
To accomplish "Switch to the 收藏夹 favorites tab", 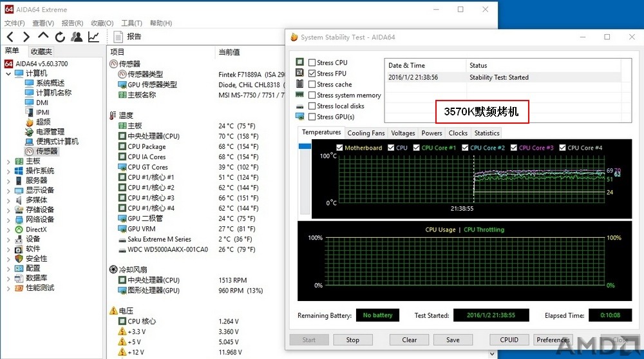I will point(41,52).
